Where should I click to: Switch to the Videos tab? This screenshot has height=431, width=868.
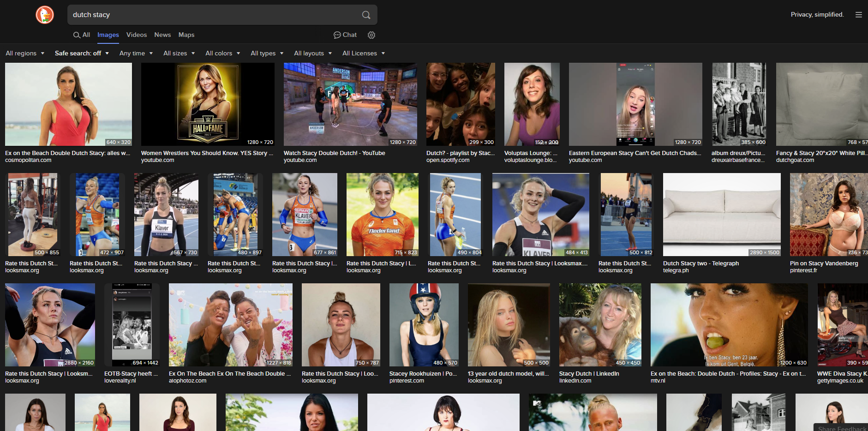click(137, 35)
